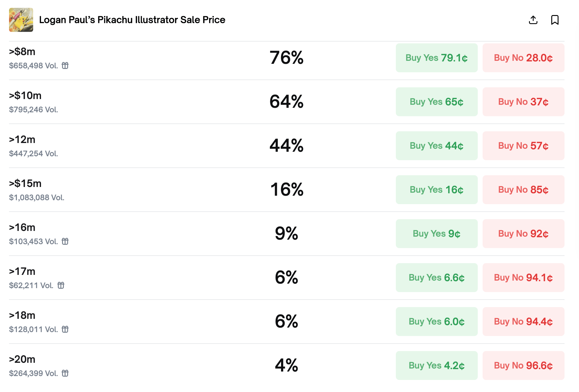
Task: Buy No at 37¢ for >$10m
Action: (x=523, y=102)
